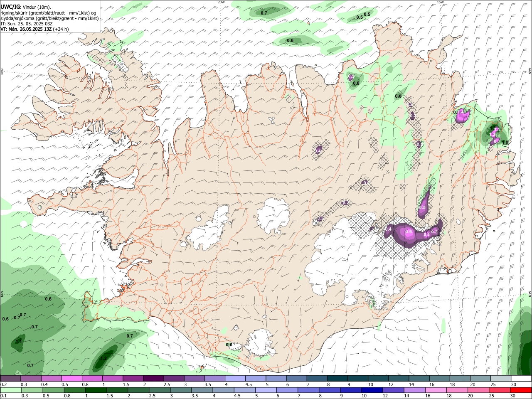Viewport: 532px width, 399px height.
Task: Click the '0.8' precipitation value in north Iceland
Action: click(x=356, y=83)
